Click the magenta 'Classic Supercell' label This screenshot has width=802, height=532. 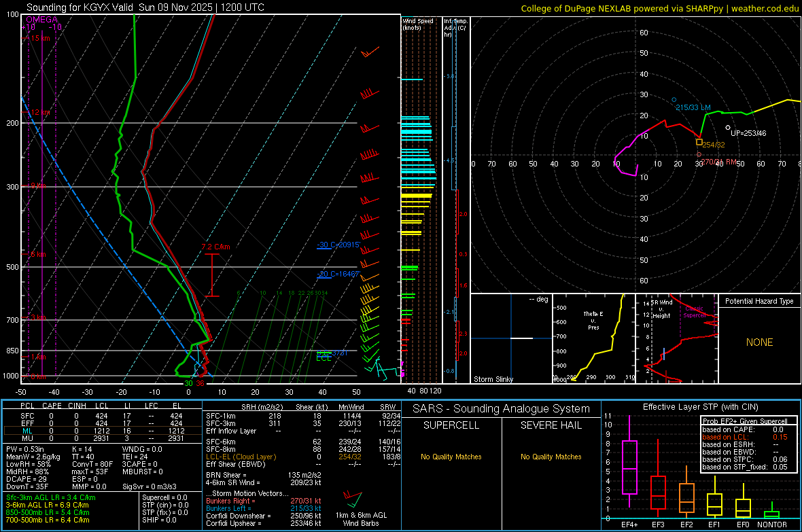(694, 312)
